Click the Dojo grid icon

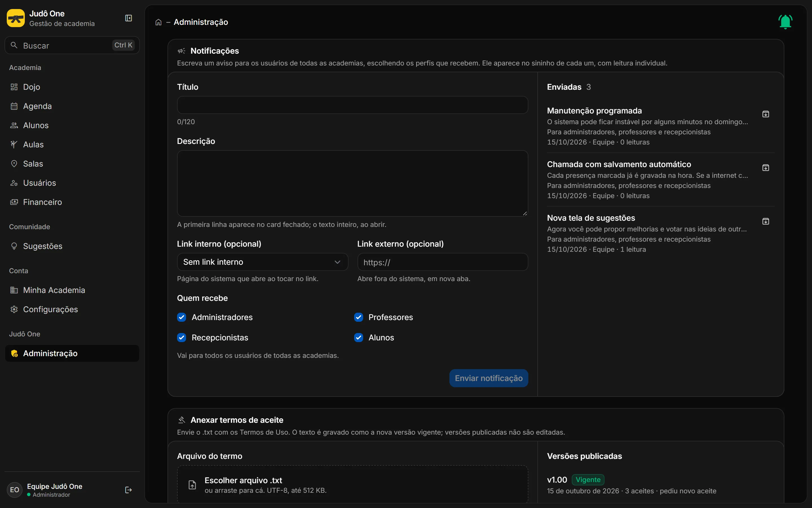pos(14,87)
